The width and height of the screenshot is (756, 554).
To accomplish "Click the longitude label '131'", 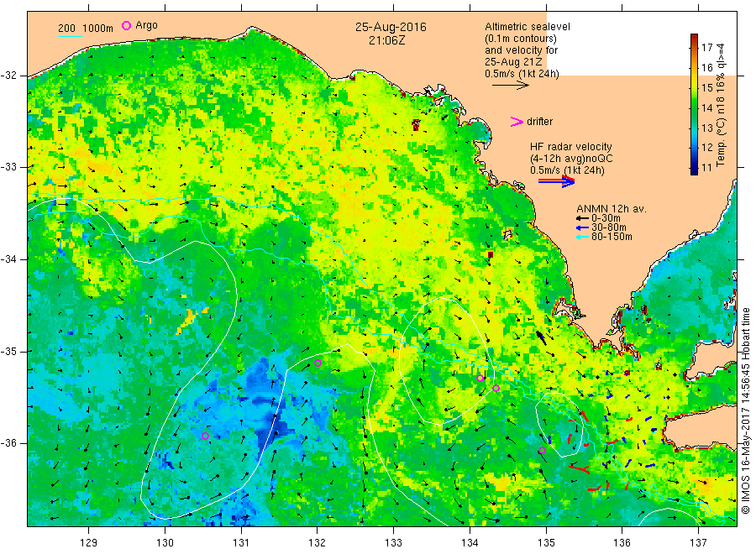I will tap(241, 542).
